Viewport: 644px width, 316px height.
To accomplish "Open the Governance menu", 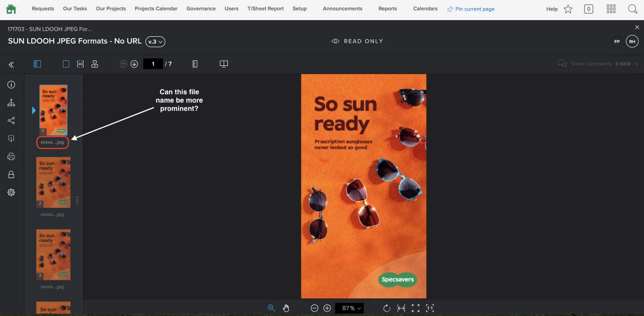I will click(201, 9).
